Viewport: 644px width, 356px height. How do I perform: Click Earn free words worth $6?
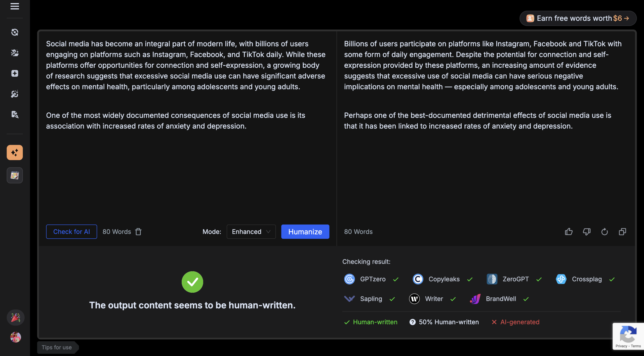point(578,18)
